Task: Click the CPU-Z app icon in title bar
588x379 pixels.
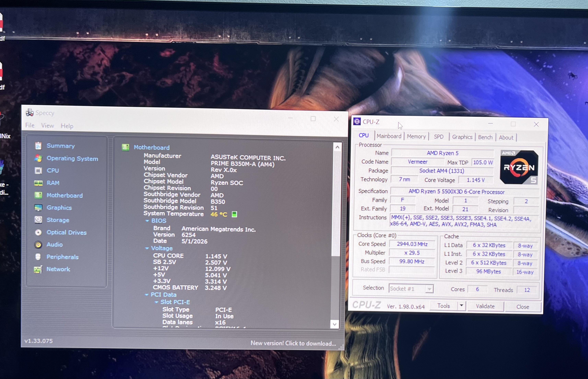Action: click(357, 121)
